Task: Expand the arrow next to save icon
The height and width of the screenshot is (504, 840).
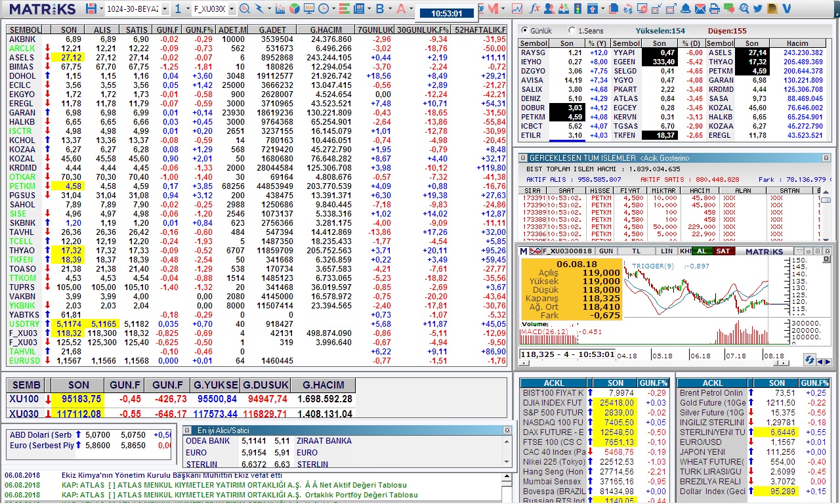Action: 101,9
